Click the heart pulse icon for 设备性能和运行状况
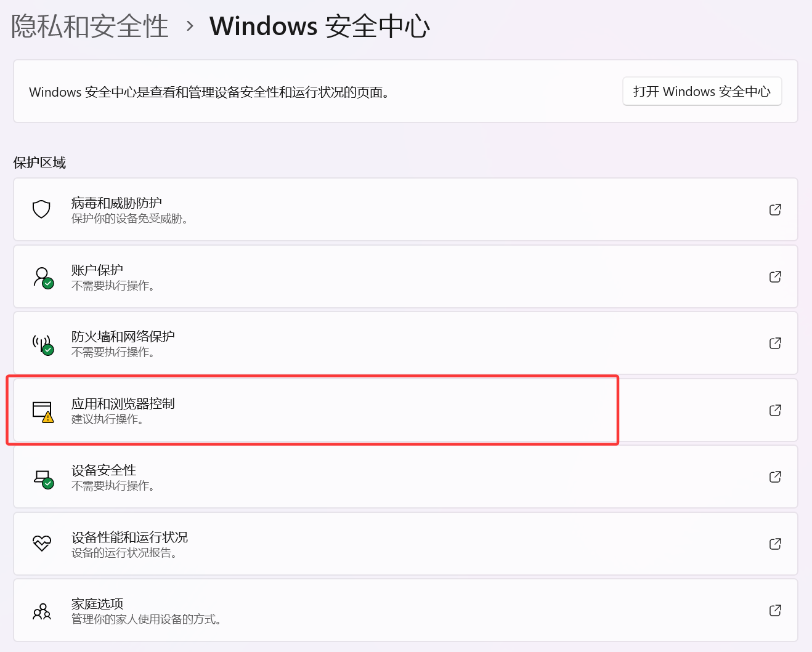812x652 pixels. pos(41,543)
